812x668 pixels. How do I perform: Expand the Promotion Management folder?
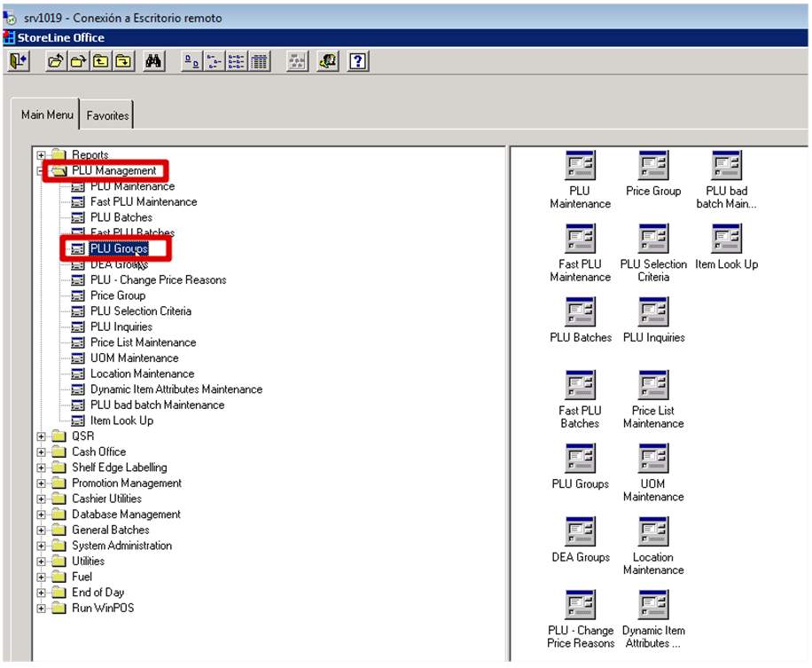(42, 483)
